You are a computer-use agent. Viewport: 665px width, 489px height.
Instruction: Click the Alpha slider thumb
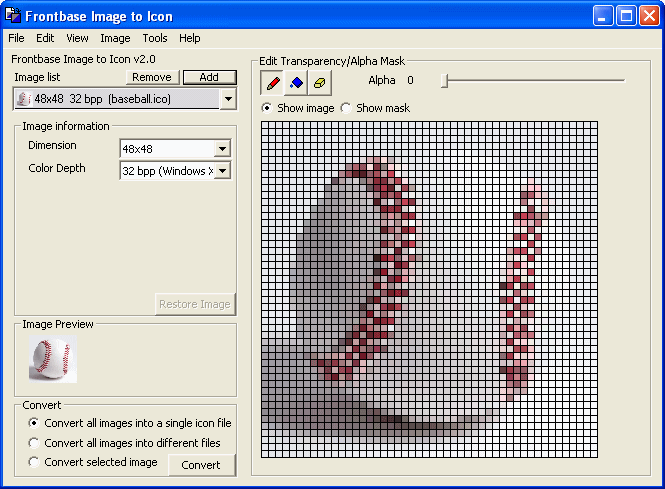pos(444,80)
